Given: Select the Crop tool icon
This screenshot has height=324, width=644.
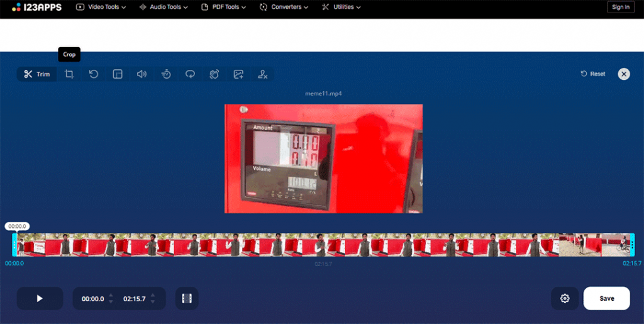Looking at the screenshot, I should coord(69,74).
